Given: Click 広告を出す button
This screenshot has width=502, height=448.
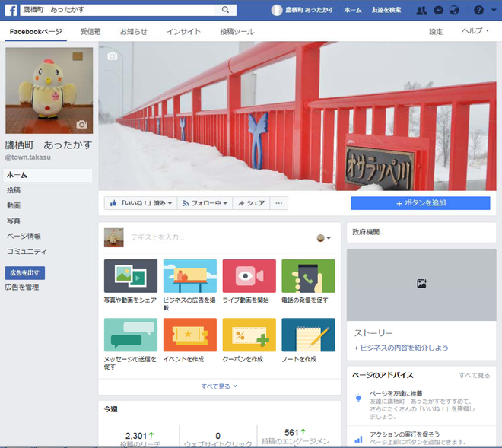Looking at the screenshot, I should pyautogui.click(x=25, y=273).
